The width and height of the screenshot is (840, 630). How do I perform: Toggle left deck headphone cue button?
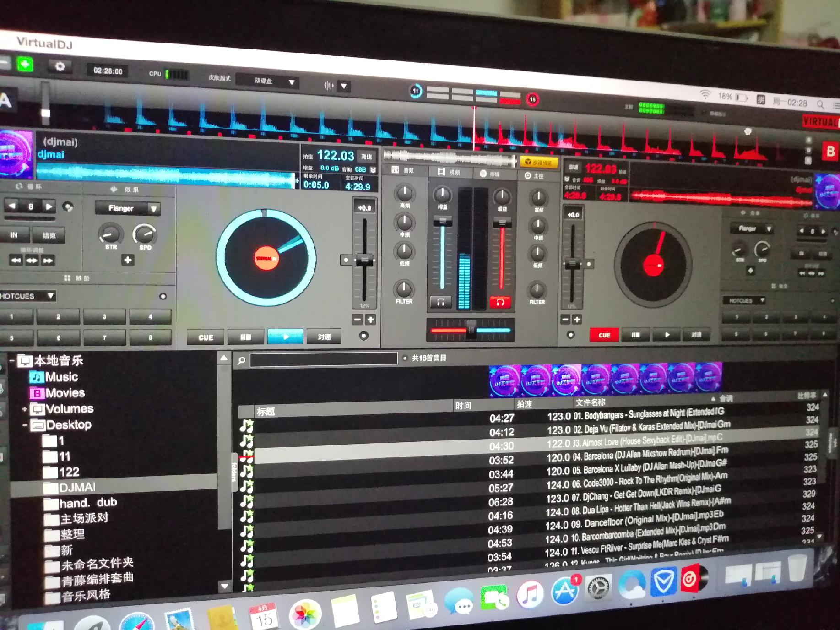pyautogui.click(x=441, y=302)
